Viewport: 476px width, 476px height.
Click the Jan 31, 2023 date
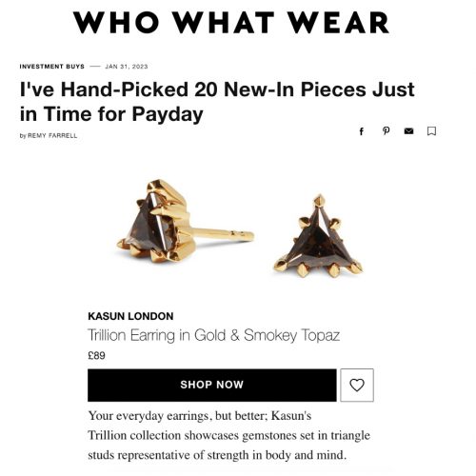(x=127, y=67)
